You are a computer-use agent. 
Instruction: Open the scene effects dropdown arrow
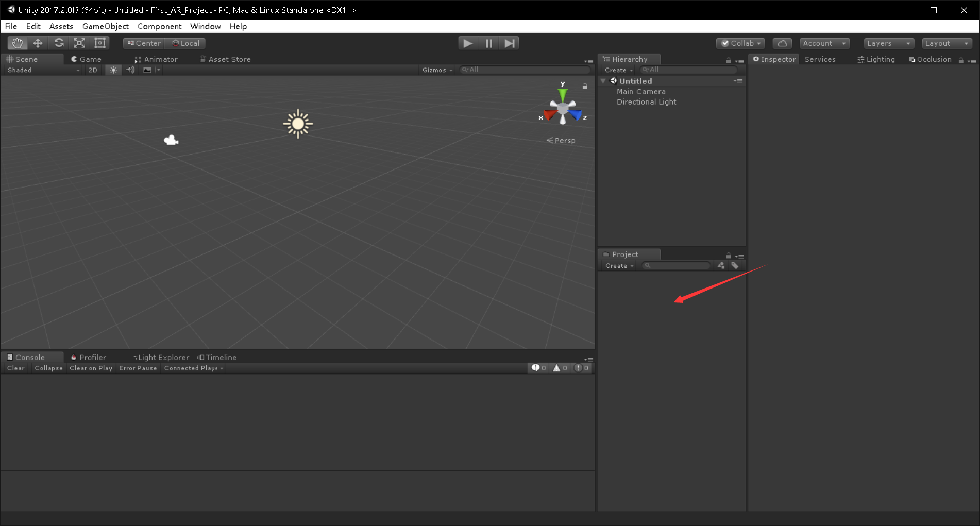click(x=159, y=70)
